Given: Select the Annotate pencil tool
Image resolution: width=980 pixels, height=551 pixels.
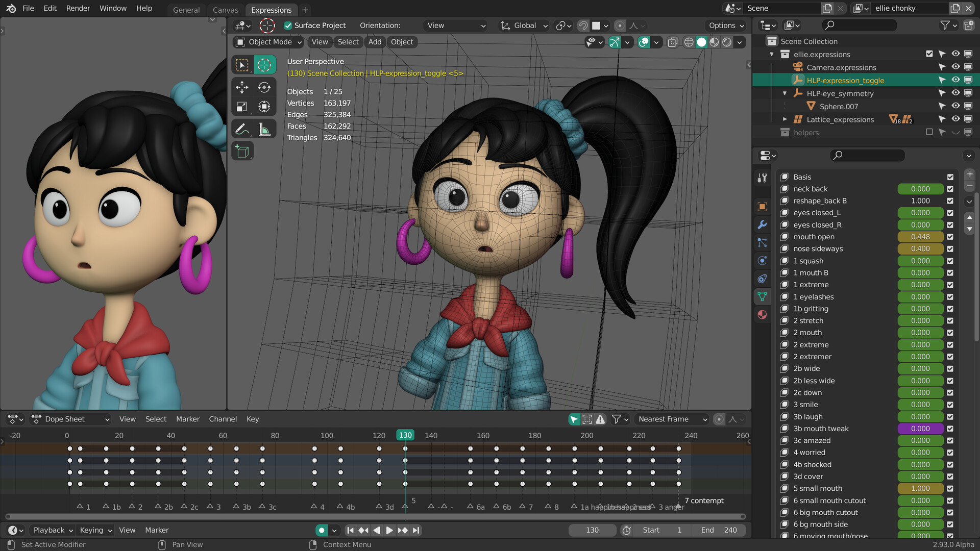Looking at the screenshot, I should click(x=242, y=129).
